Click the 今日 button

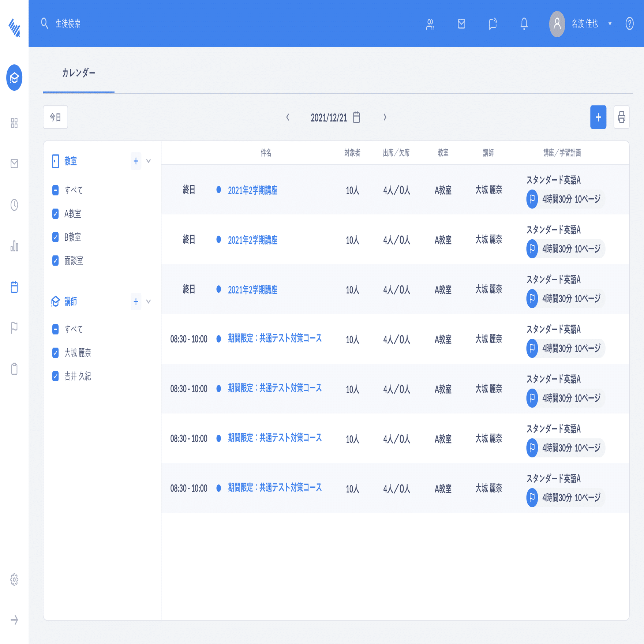pyautogui.click(x=55, y=117)
